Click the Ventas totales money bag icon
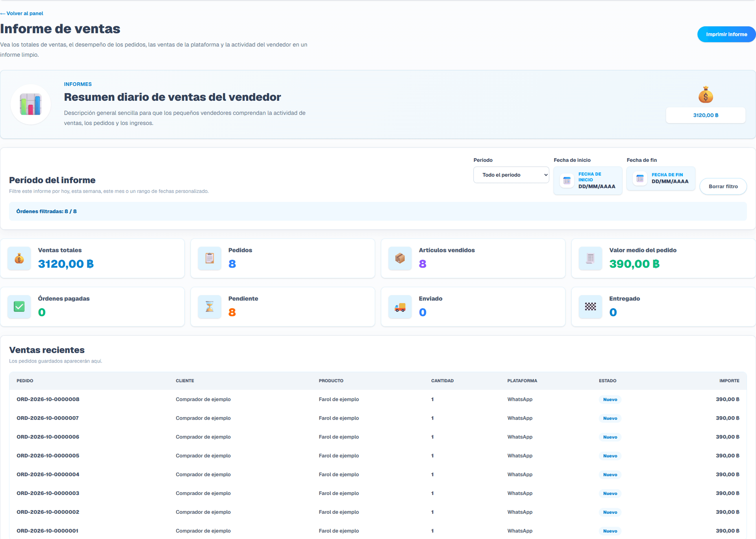This screenshot has height=539, width=756. 19,258
